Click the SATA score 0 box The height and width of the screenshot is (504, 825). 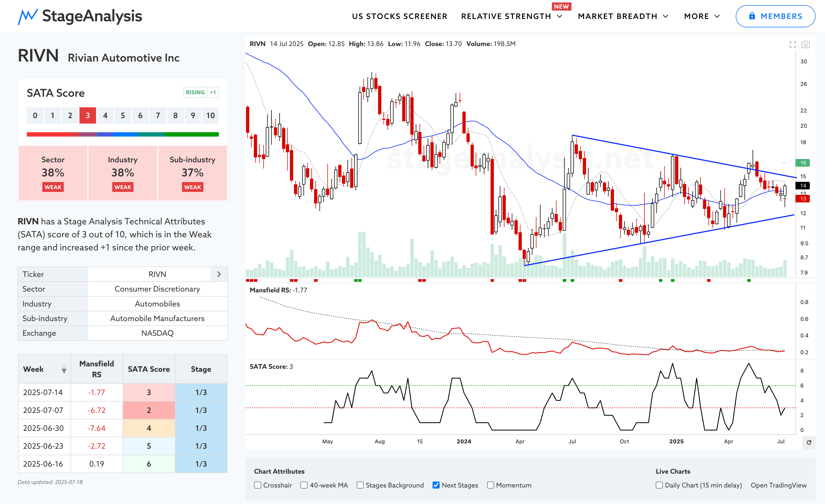pos(35,115)
